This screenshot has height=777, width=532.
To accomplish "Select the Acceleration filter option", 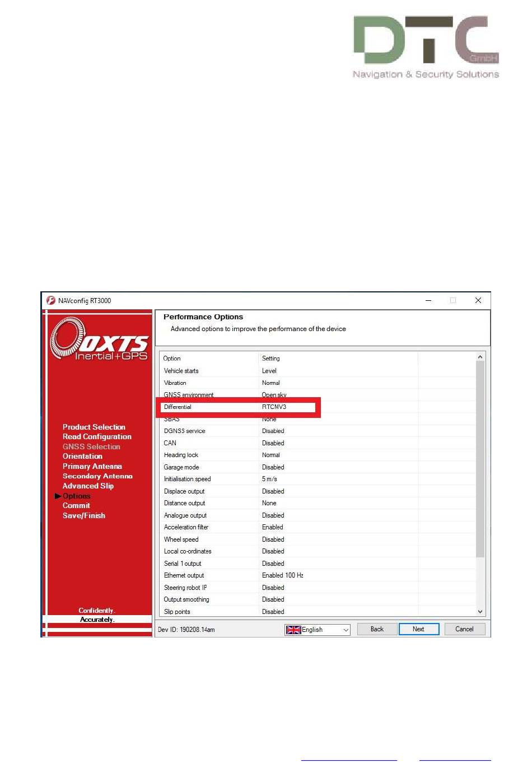I will 186,527.
